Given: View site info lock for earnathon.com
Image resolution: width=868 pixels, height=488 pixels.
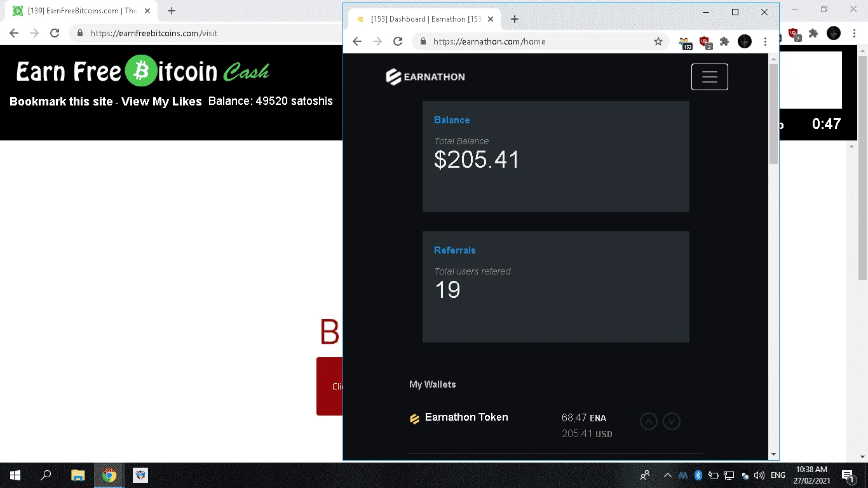Looking at the screenshot, I should [x=423, y=41].
